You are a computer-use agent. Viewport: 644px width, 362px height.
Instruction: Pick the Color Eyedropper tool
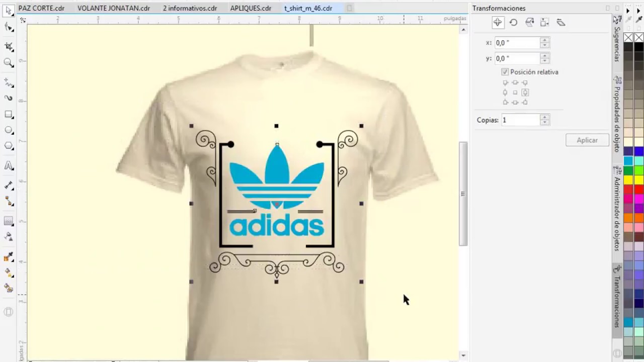click(x=9, y=257)
